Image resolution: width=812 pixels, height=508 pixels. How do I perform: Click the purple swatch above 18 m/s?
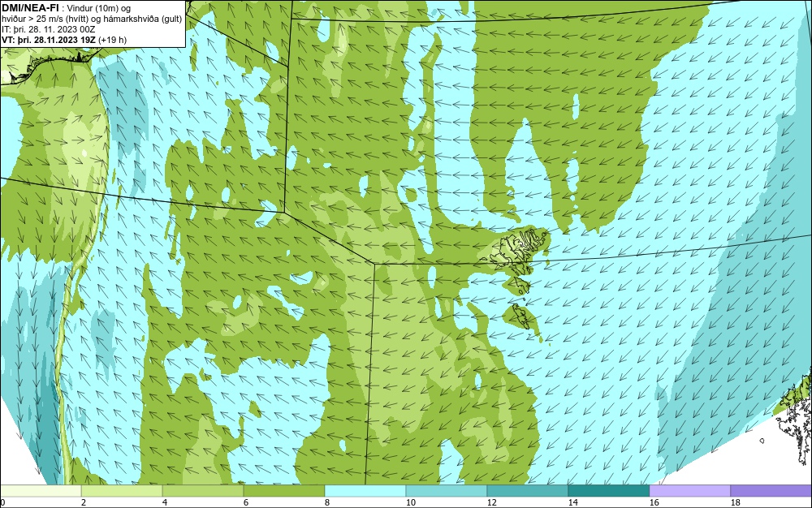point(771,490)
